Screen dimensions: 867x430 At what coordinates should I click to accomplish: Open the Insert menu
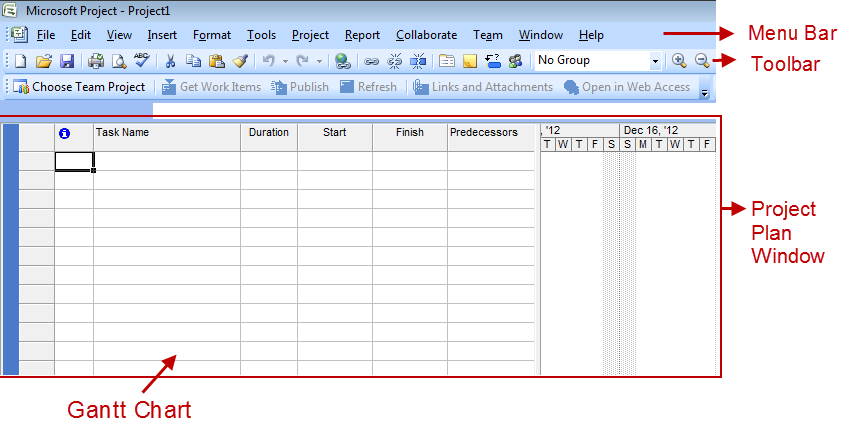click(162, 35)
